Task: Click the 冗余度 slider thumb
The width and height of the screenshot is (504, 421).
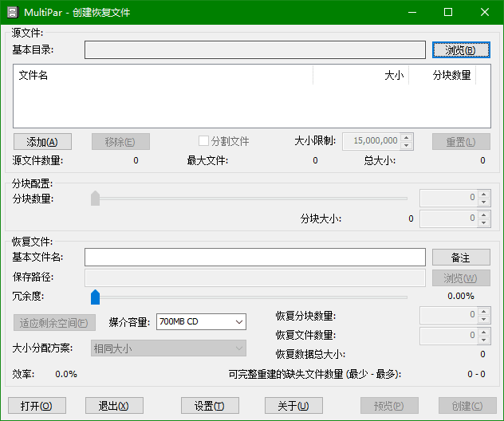Action: pyautogui.click(x=95, y=297)
